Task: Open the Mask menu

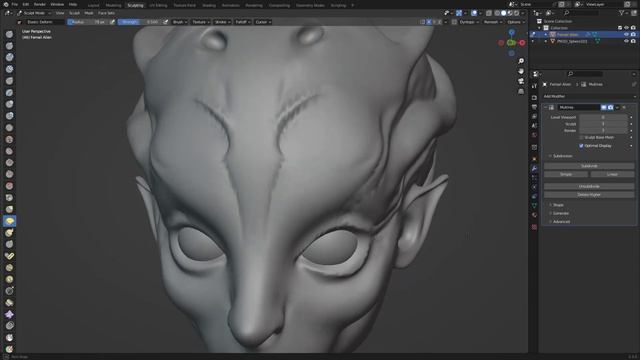Action: tap(89, 13)
